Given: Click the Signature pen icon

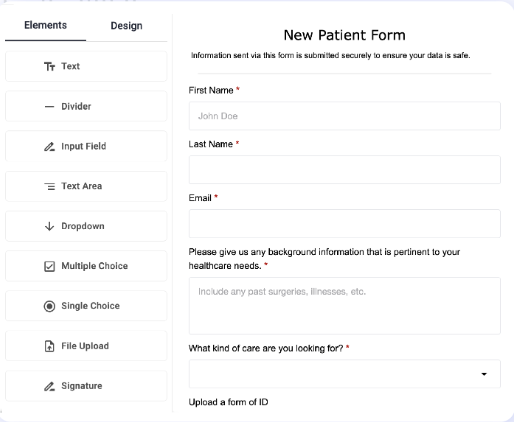Looking at the screenshot, I should tap(49, 386).
